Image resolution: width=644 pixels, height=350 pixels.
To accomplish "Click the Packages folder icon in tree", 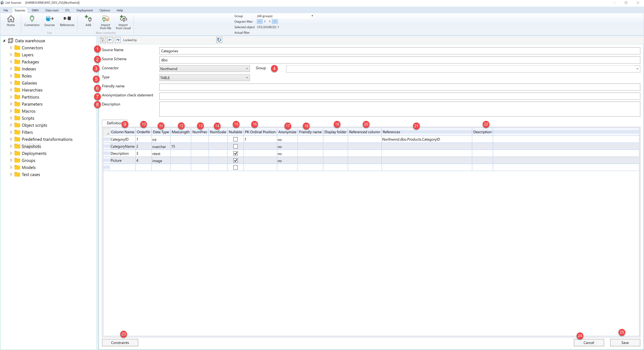I will pos(17,62).
